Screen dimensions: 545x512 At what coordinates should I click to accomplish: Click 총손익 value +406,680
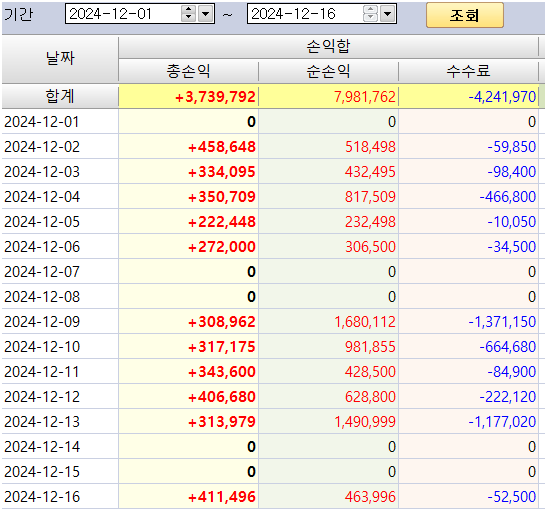[x=222, y=397]
